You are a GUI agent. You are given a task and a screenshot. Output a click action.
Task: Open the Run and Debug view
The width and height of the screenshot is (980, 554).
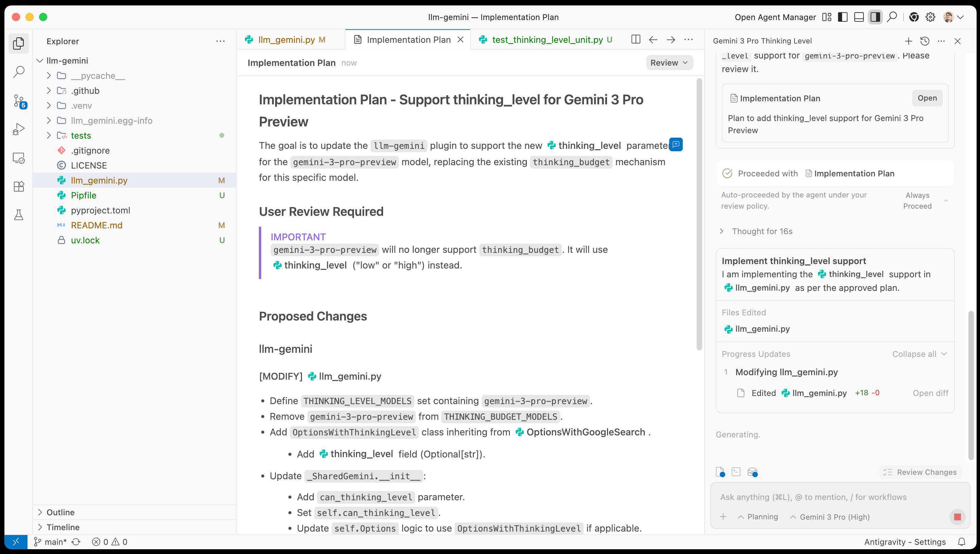(x=18, y=129)
